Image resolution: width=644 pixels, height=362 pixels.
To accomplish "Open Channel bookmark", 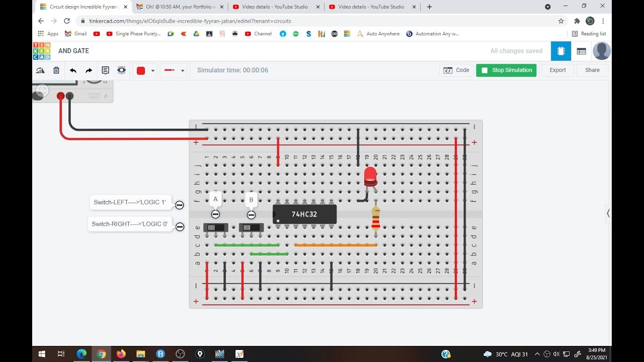I will pyautogui.click(x=258, y=34).
